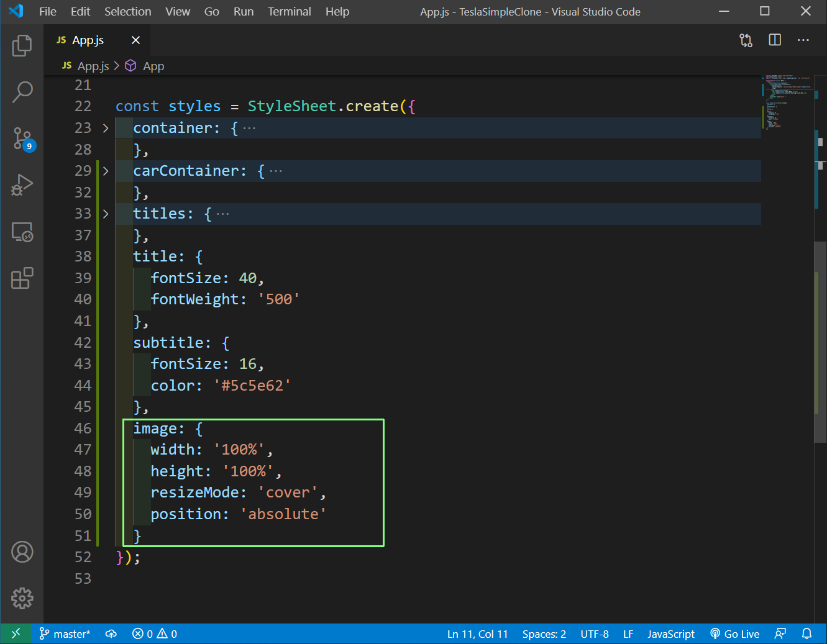Click the fontWeight property on line 40

194,299
